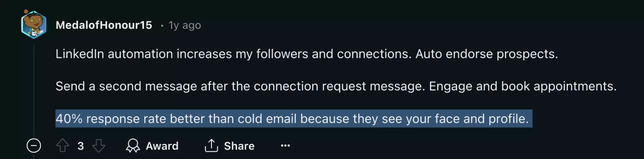Click the Share upload arrow icon

[211, 146]
